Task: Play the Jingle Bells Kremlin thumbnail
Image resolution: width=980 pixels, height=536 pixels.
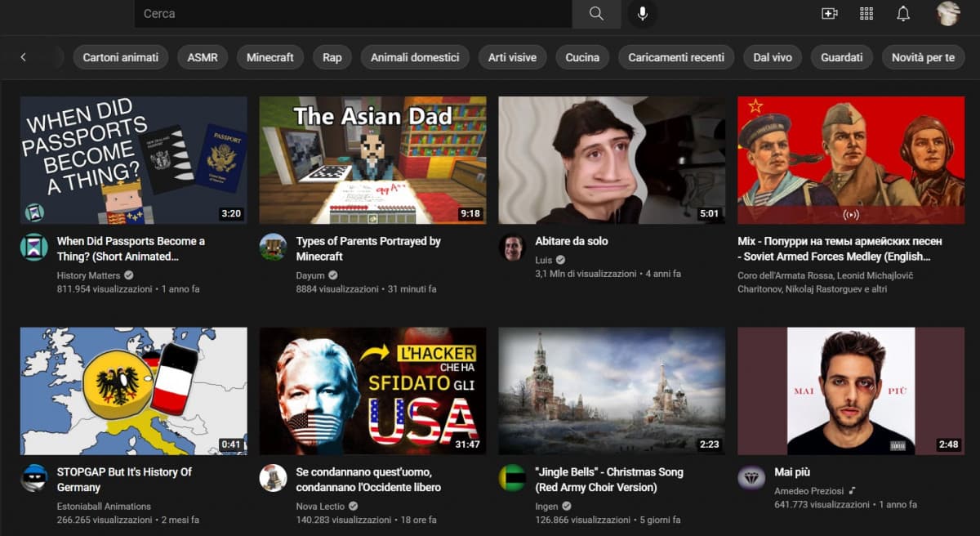Action: pyautogui.click(x=612, y=391)
